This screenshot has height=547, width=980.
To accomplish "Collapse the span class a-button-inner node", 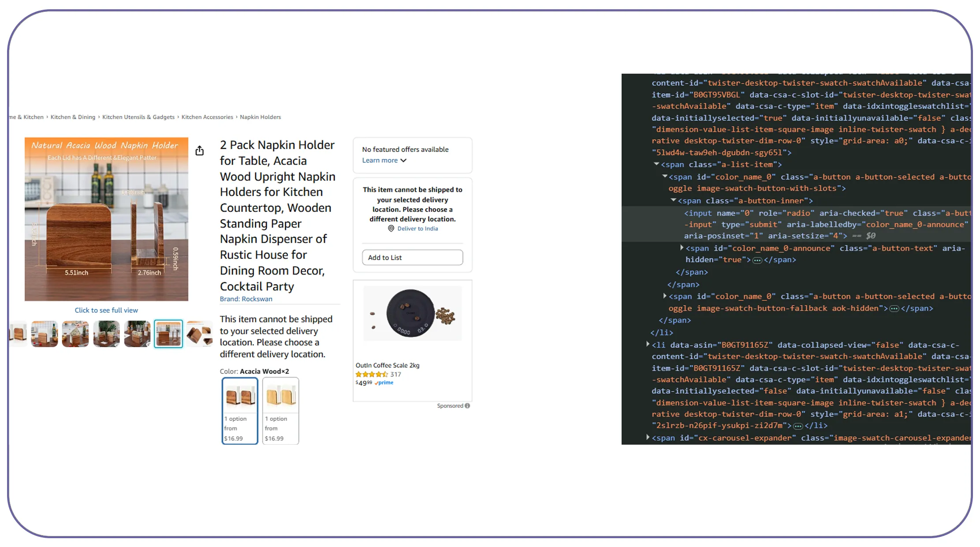I will click(x=674, y=200).
